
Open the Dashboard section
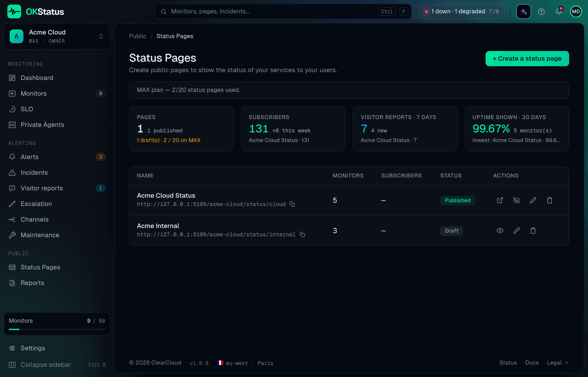click(57, 78)
